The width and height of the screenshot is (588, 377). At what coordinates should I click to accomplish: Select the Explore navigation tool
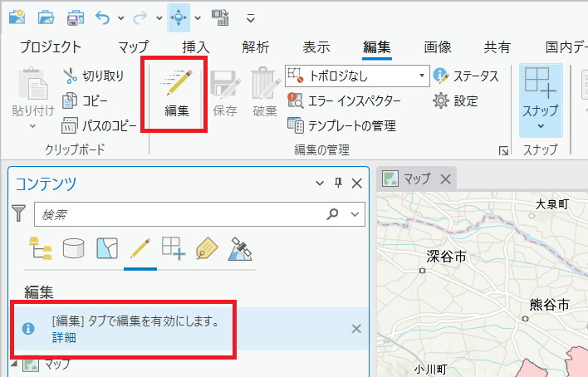click(179, 17)
